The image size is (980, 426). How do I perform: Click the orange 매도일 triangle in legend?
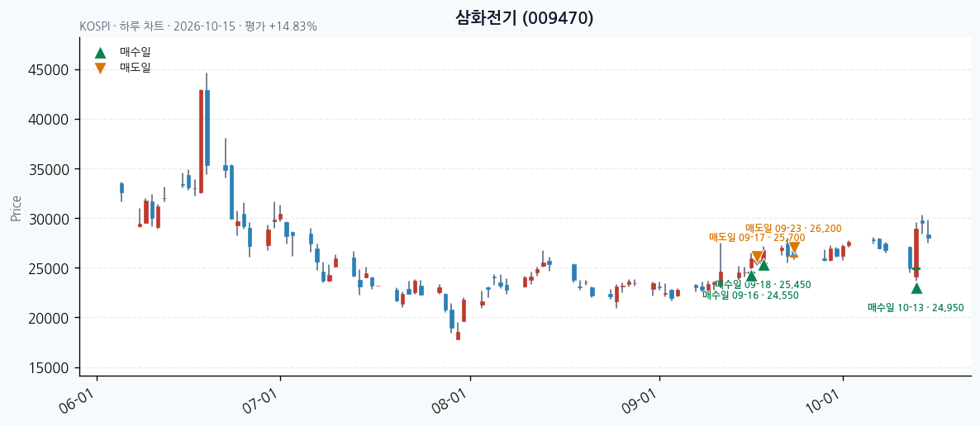100,68
